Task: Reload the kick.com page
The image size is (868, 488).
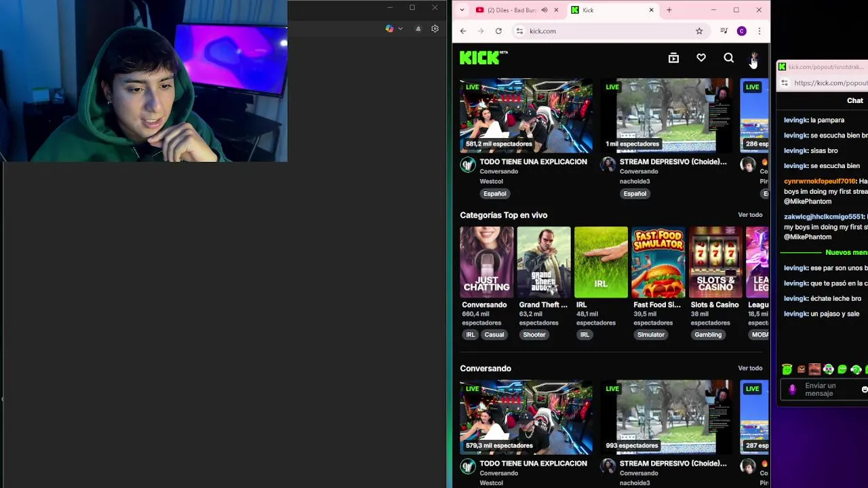Action: tap(498, 31)
